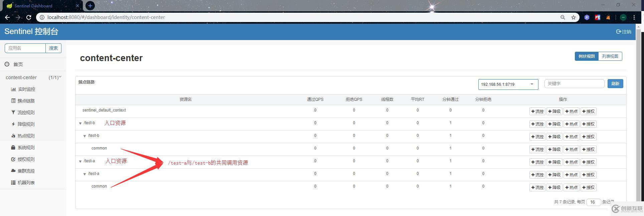Add 流控 rule for common under /test-a
644x216 pixels.
point(537,188)
